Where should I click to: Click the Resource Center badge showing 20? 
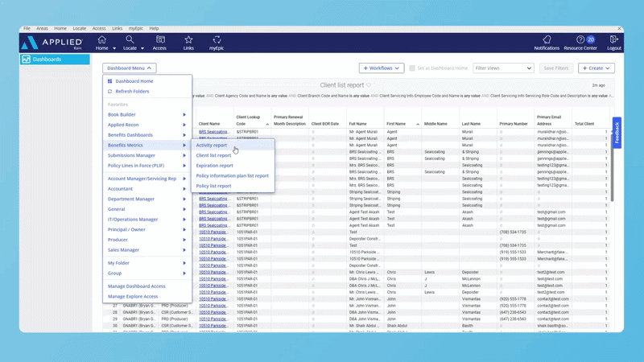(591, 39)
